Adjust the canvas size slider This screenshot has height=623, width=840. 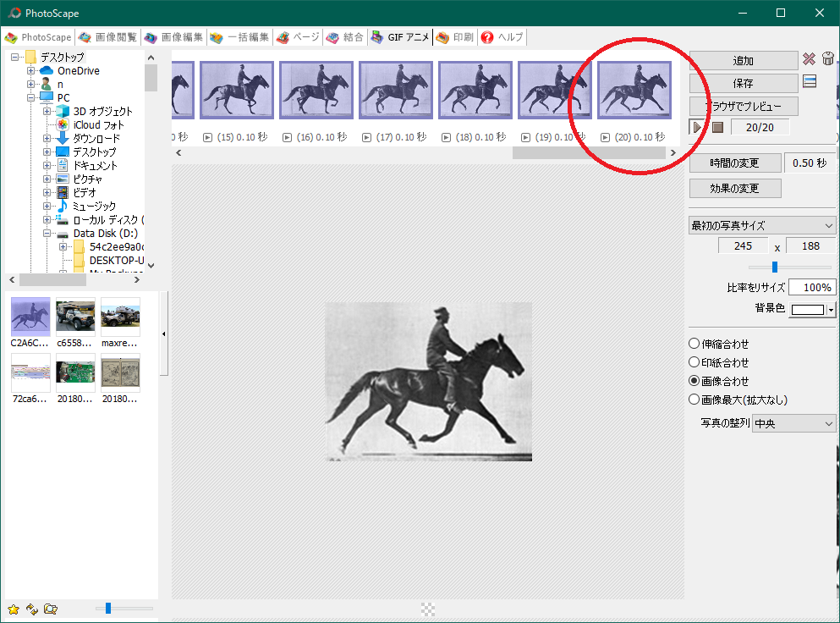775,267
